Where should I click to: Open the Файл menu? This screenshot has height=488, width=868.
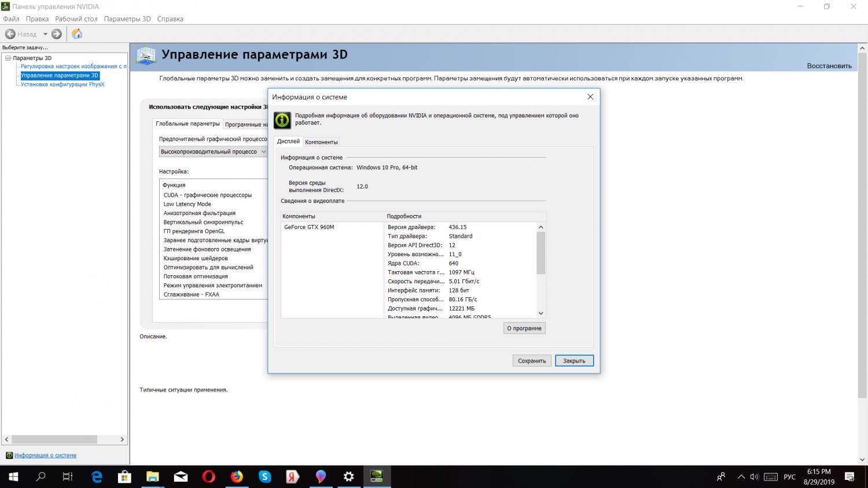[11, 19]
